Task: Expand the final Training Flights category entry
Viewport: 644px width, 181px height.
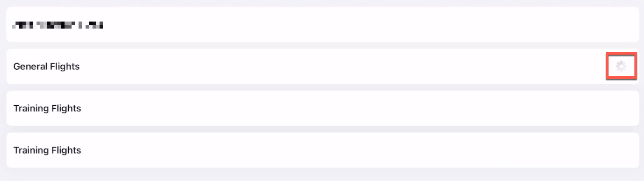Action: pos(322,150)
